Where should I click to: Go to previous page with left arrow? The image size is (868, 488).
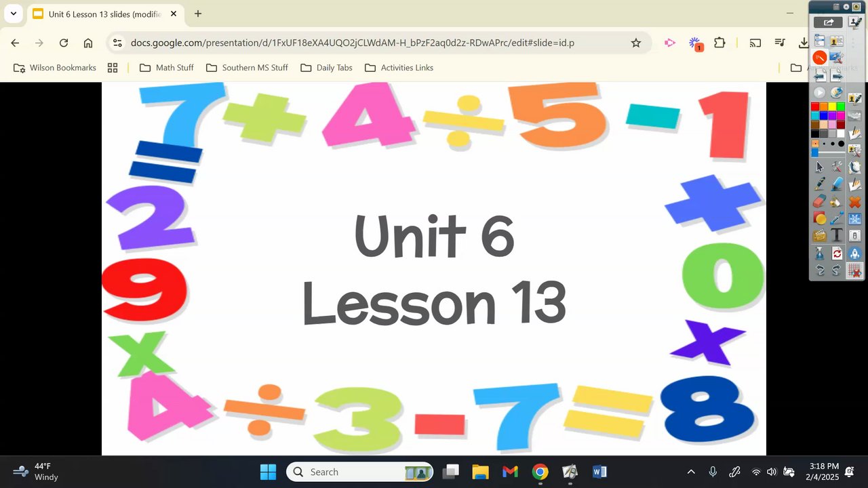point(820,75)
